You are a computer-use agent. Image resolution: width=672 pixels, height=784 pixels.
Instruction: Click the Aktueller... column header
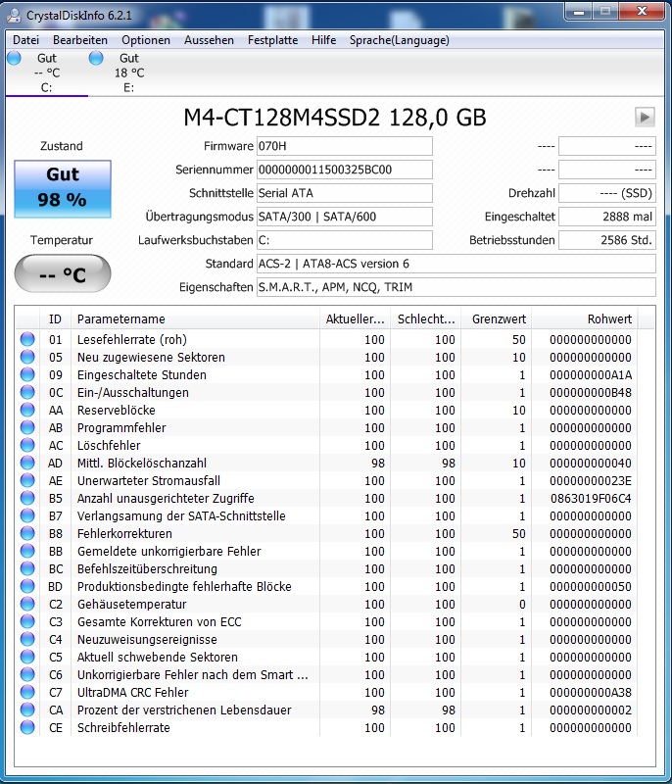pyautogui.click(x=355, y=319)
